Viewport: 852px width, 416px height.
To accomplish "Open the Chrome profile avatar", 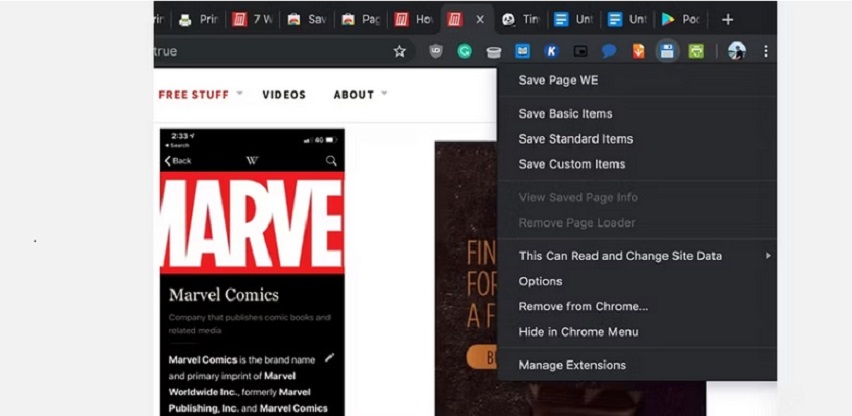I will (x=737, y=52).
